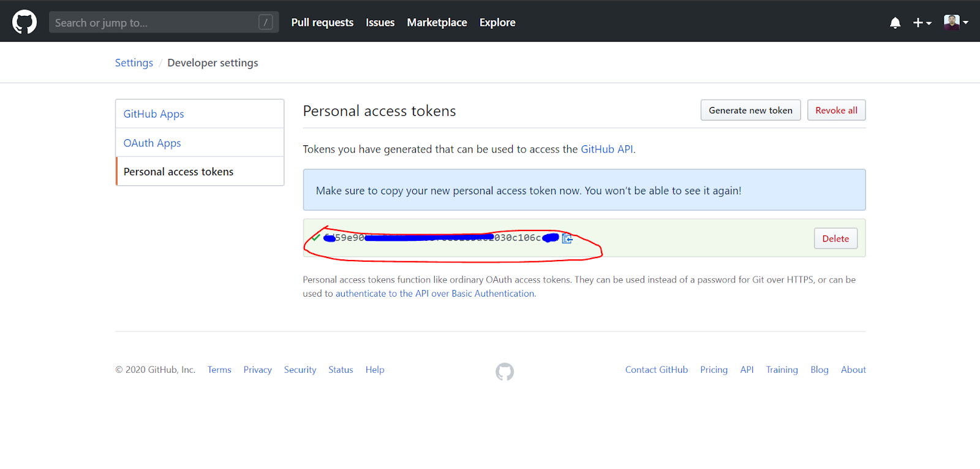Open the GitHub API link
The image size is (980, 469).
point(606,149)
